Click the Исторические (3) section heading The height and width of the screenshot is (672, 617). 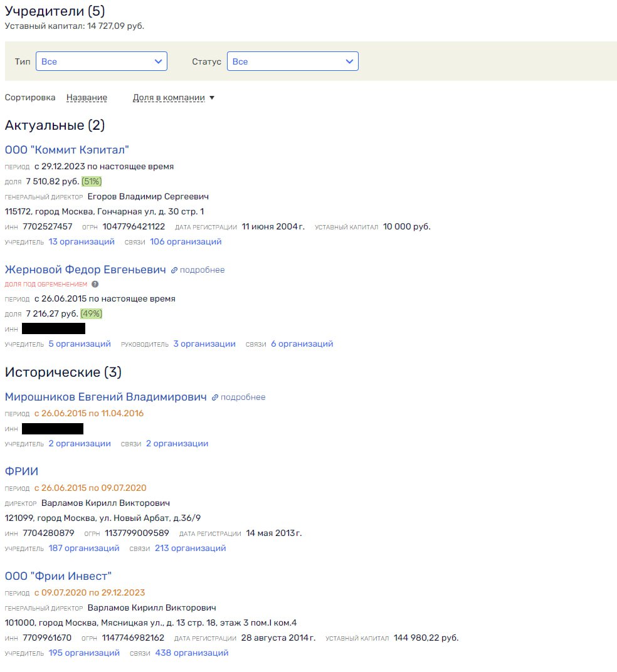63,372
